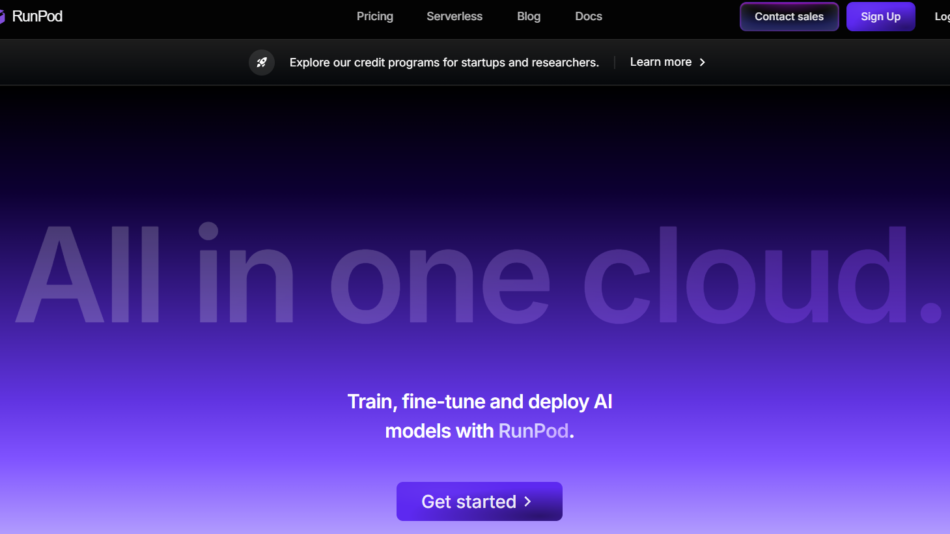Screen dimensions: 950x534
Task: Open the Docs navigation item
Action: (x=588, y=16)
